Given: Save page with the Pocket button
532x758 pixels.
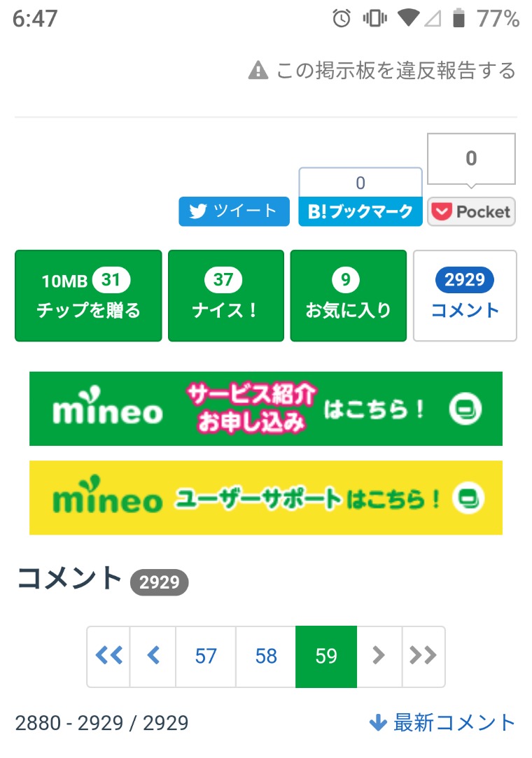Looking at the screenshot, I should coord(471,211).
